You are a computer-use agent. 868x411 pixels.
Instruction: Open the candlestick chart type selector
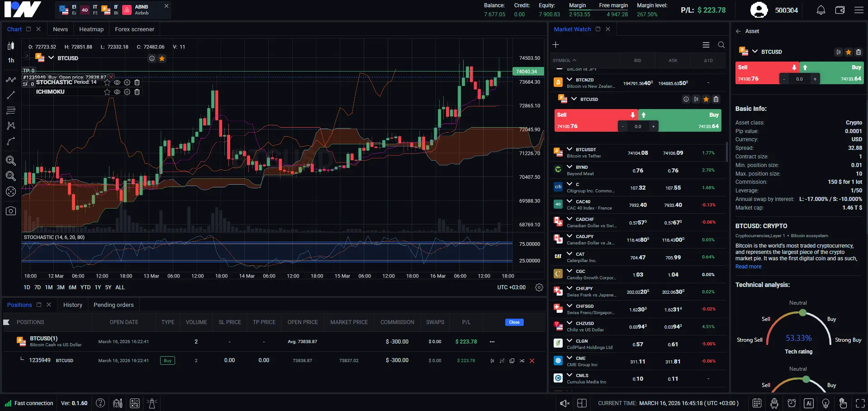[11, 45]
